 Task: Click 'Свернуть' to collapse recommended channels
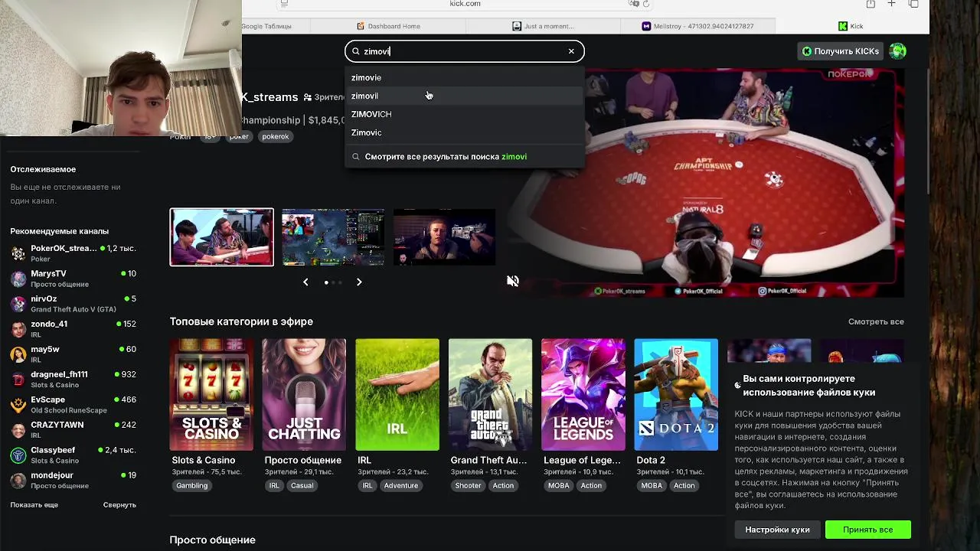(x=119, y=505)
